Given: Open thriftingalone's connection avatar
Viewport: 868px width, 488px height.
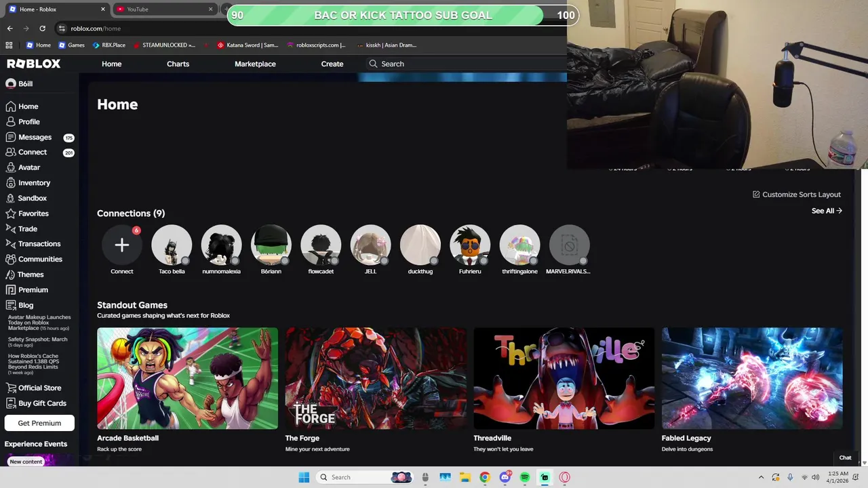Looking at the screenshot, I should coord(519,245).
